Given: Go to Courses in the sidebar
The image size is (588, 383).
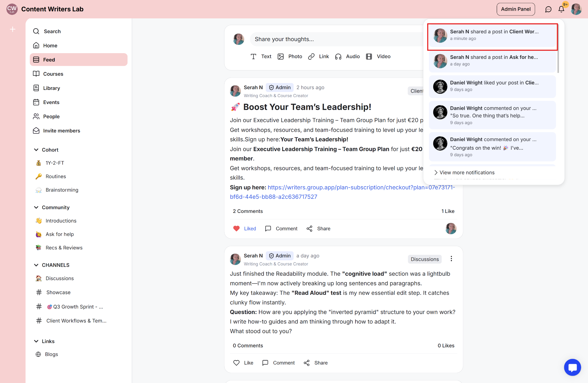Looking at the screenshot, I should (53, 74).
